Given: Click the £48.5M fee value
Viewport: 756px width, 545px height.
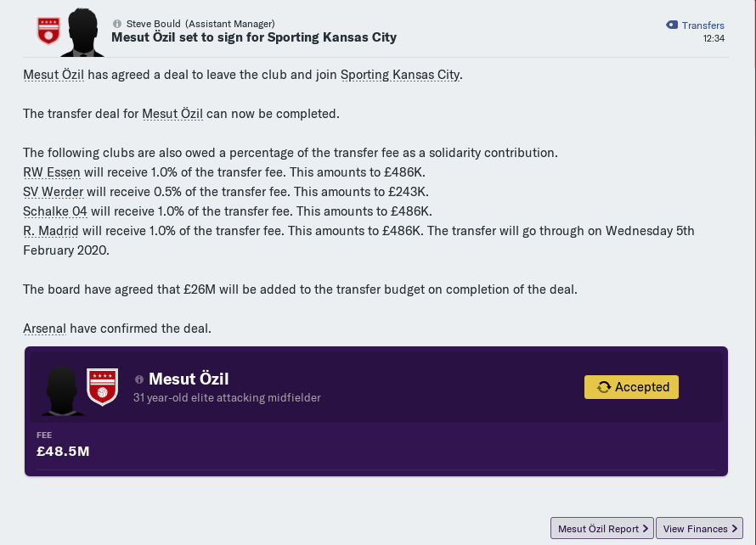Looking at the screenshot, I should (x=63, y=452).
